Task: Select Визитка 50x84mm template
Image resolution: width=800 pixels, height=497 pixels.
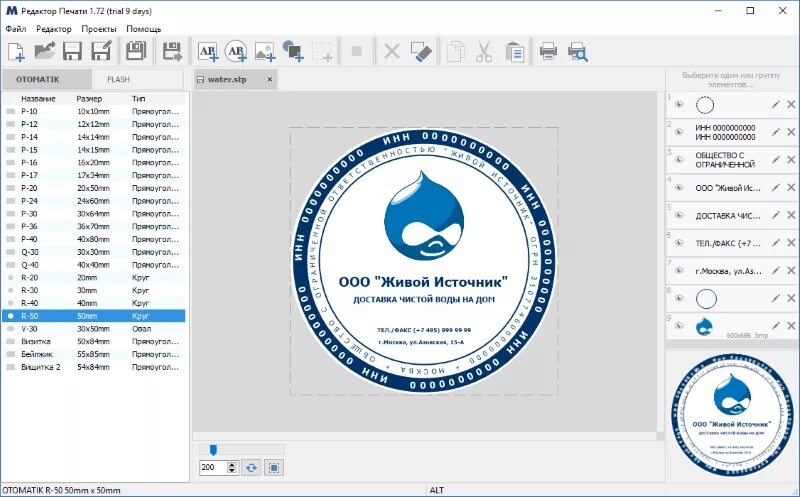Action: pyautogui.click(x=94, y=341)
